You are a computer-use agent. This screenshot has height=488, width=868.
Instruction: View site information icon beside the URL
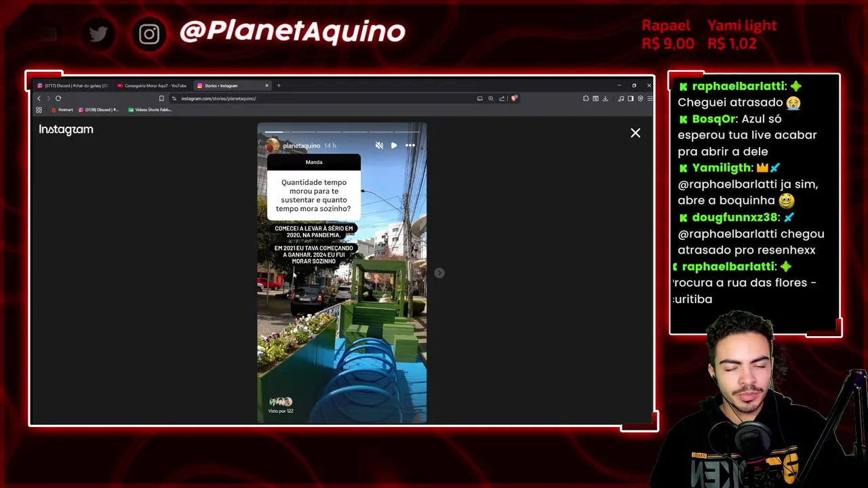pos(174,98)
